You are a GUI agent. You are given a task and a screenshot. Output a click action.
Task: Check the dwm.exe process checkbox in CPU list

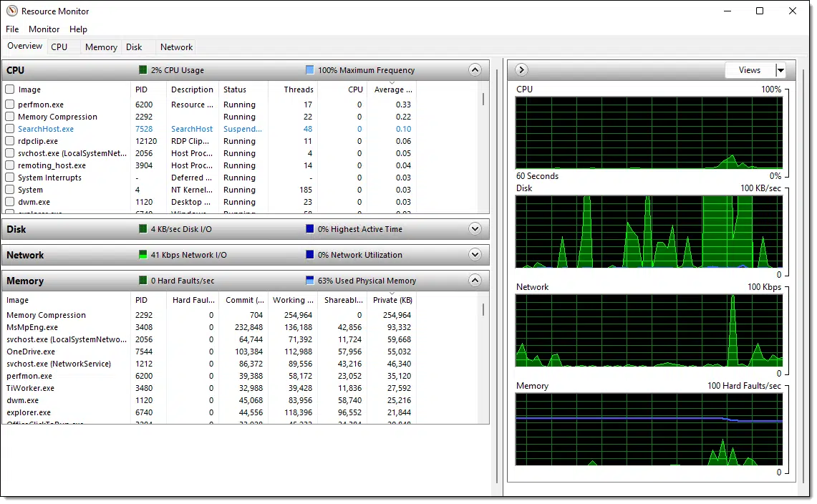(9, 202)
